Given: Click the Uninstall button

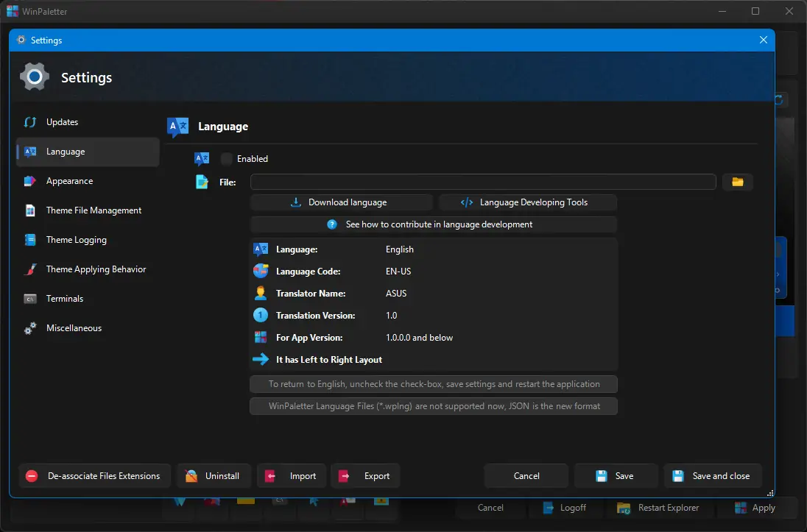Looking at the screenshot, I should [214, 476].
